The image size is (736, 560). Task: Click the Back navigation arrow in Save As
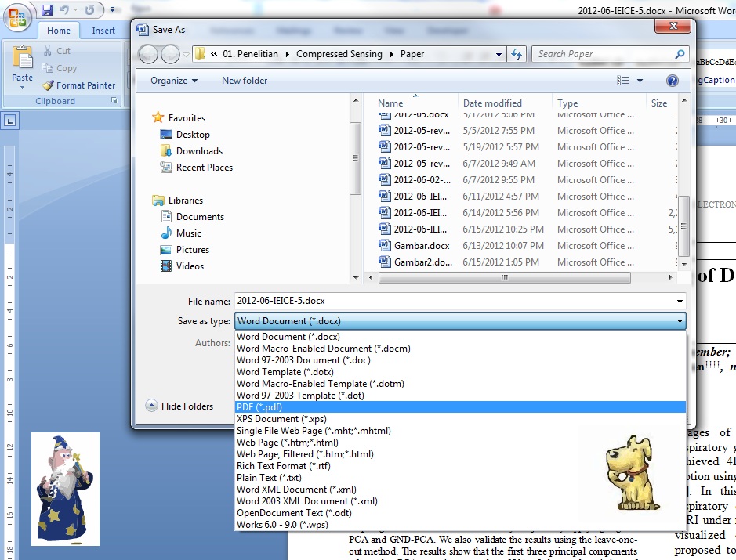(148, 54)
